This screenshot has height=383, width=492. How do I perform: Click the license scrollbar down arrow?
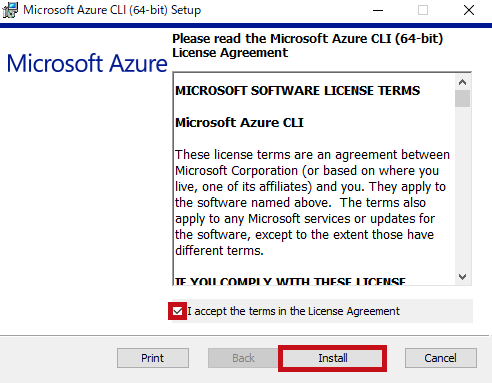click(x=462, y=277)
